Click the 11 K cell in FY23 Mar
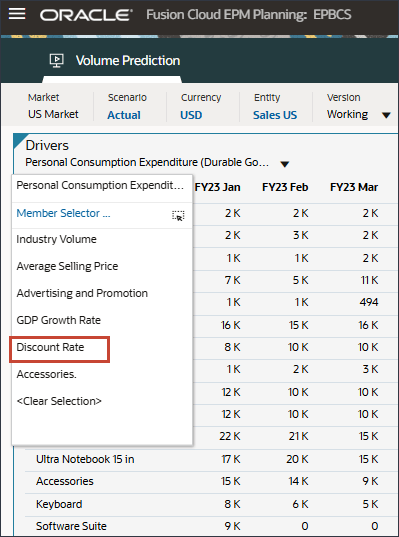The height and width of the screenshot is (537, 399). 369,280
